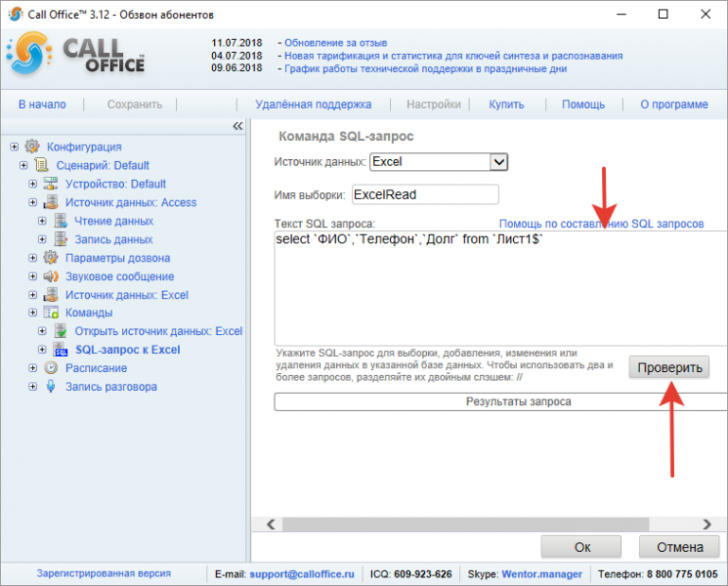This screenshot has height=586, width=728.
Task: Click Сохранить in the menu bar
Action: [x=135, y=105]
